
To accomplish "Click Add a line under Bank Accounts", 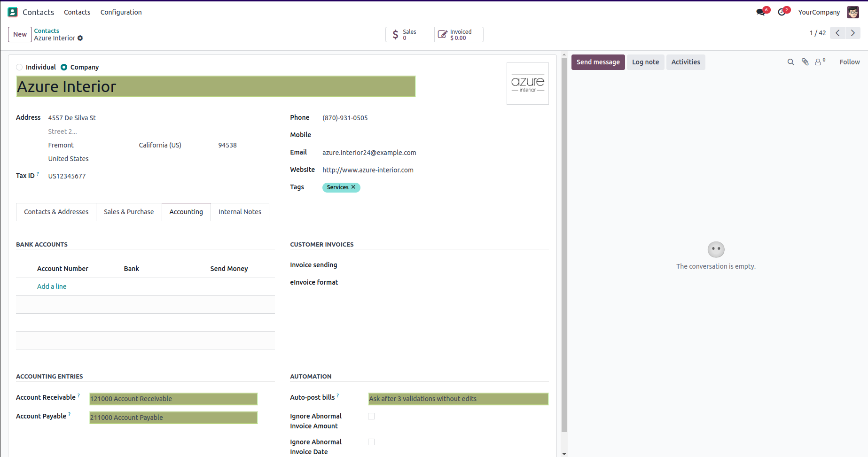I will (52, 287).
